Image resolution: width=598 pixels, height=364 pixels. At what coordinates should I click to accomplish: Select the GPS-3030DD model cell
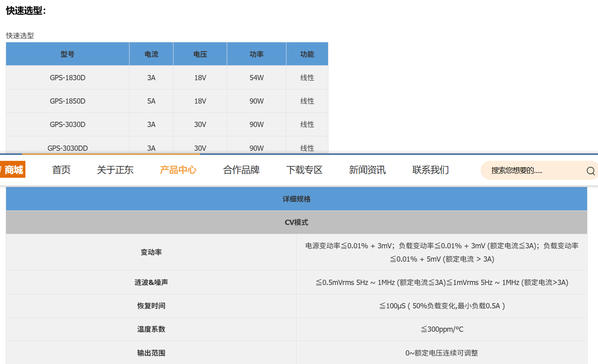click(x=67, y=146)
